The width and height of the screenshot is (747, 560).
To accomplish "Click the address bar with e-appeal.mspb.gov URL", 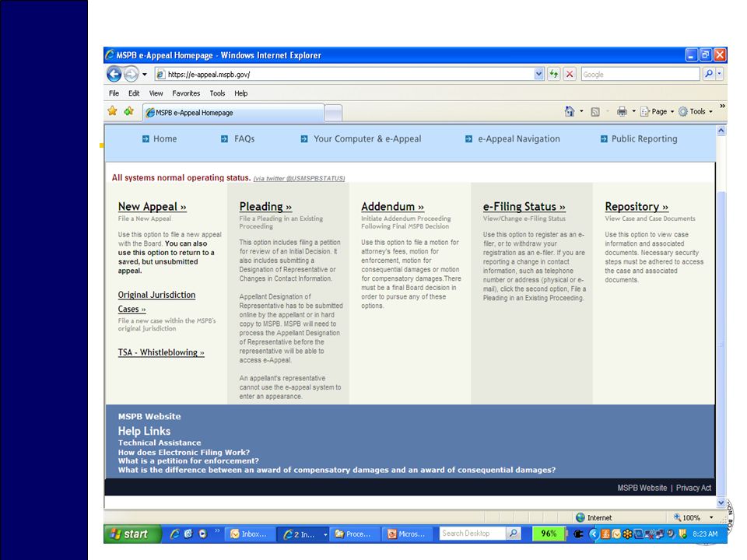I will 345,75.
